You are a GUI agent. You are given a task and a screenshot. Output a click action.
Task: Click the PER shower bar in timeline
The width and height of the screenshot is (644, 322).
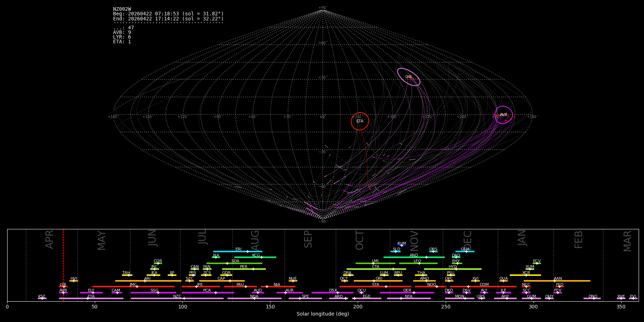point(244,269)
